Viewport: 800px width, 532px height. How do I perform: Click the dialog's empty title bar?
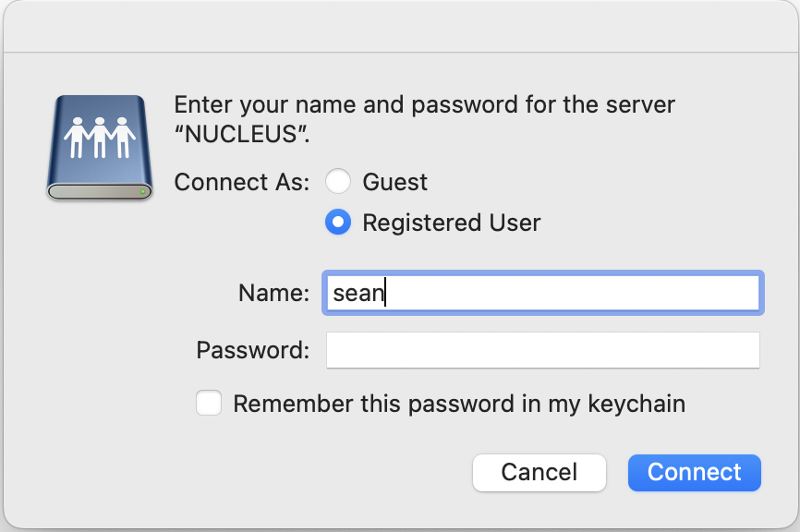point(400,26)
